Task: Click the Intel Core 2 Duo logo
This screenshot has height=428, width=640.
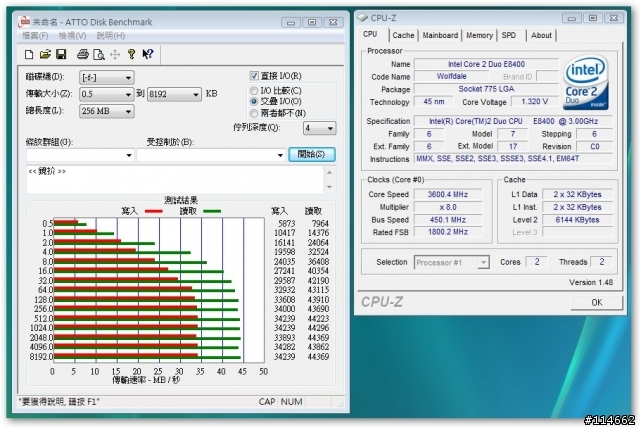Action: 586,82
